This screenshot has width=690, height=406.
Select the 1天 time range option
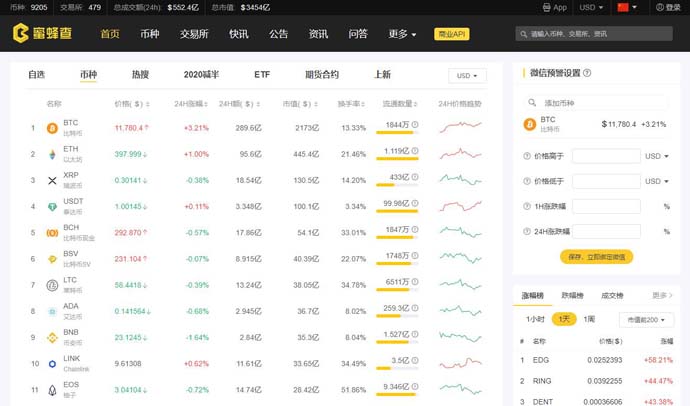pyautogui.click(x=566, y=319)
